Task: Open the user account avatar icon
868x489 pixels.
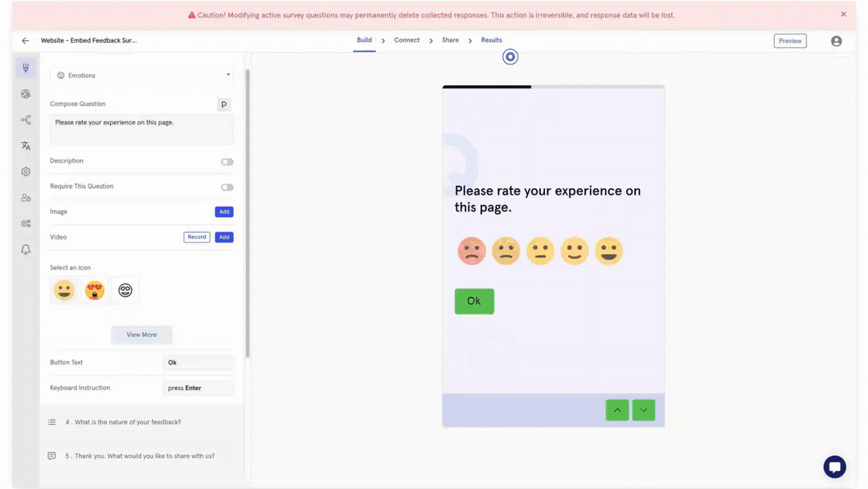Action: (836, 41)
